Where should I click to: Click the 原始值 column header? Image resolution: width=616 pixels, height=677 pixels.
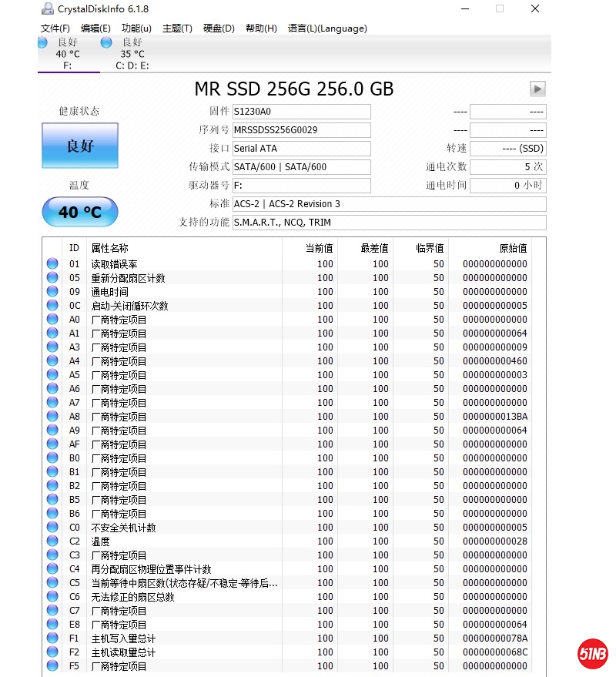[x=512, y=248]
